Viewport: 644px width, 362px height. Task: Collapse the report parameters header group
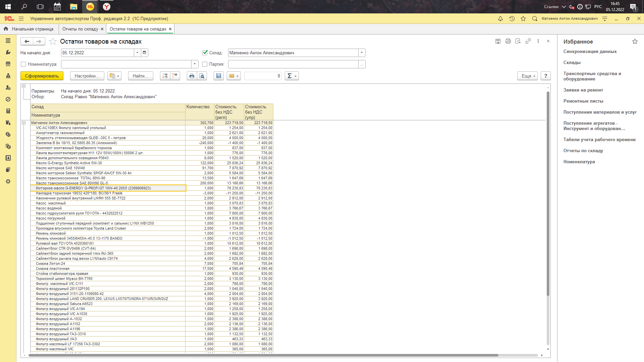point(24,86)
